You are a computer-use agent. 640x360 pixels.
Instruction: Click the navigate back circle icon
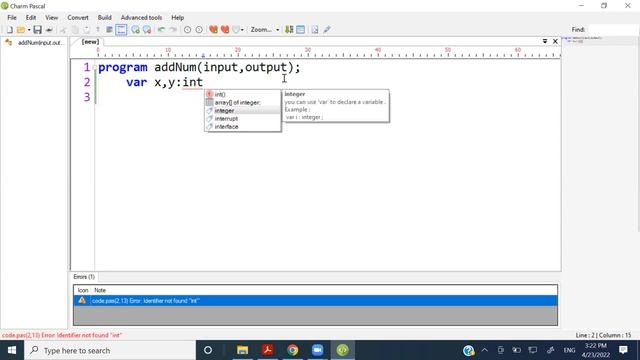[x=187, y=30]
